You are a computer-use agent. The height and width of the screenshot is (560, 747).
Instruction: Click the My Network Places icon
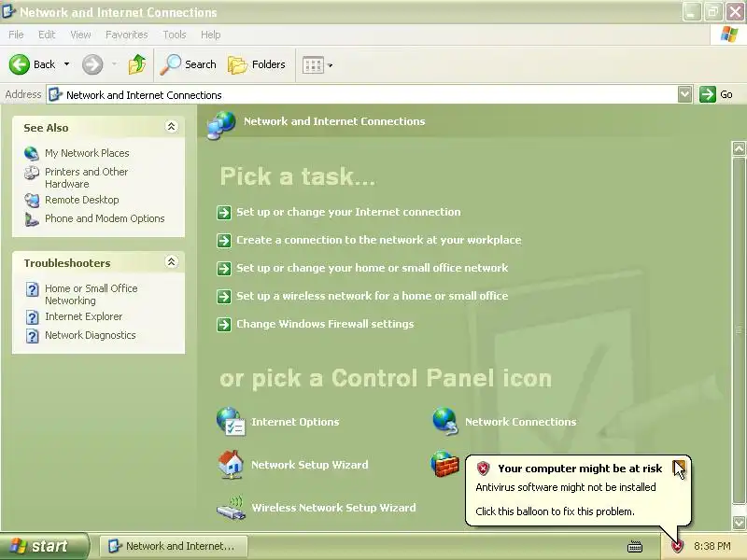tap(32, 153)
